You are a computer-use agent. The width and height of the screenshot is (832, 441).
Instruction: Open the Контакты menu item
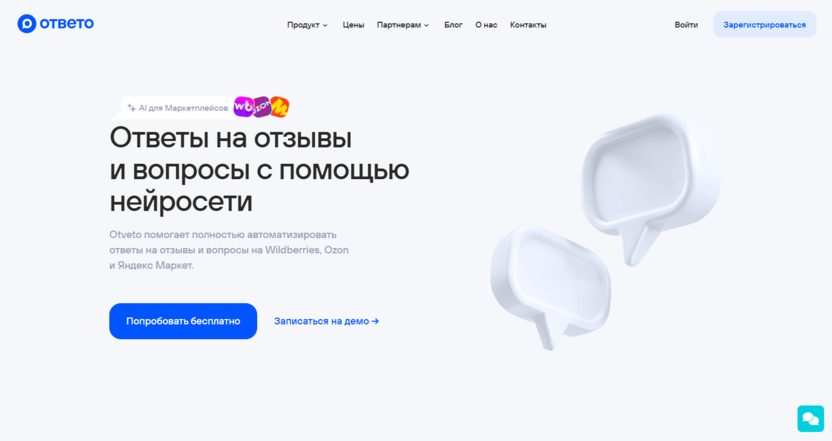[528, 25]
